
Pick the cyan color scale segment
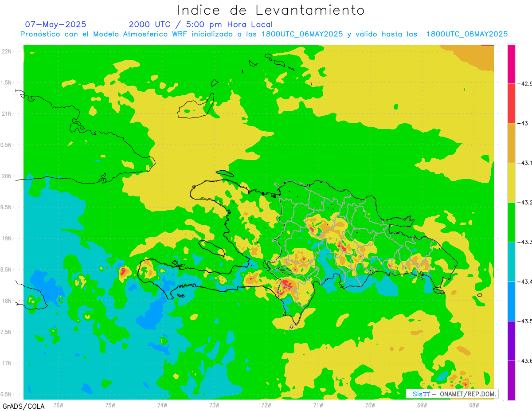(x=511, y=262)
